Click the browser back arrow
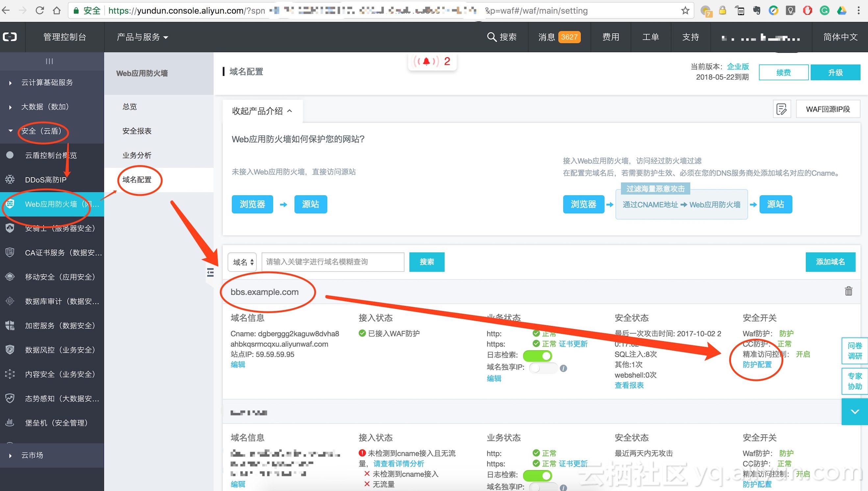 click(x=6, y=11)
